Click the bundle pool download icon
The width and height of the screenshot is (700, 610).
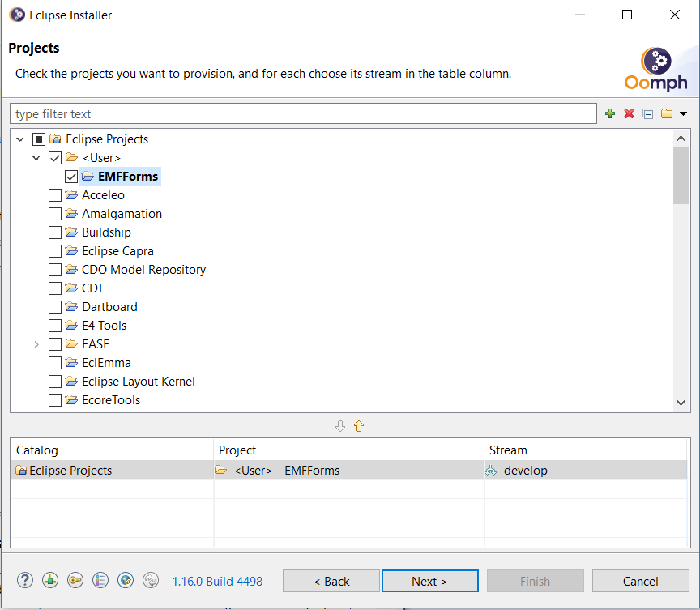(x=50, y=580)
